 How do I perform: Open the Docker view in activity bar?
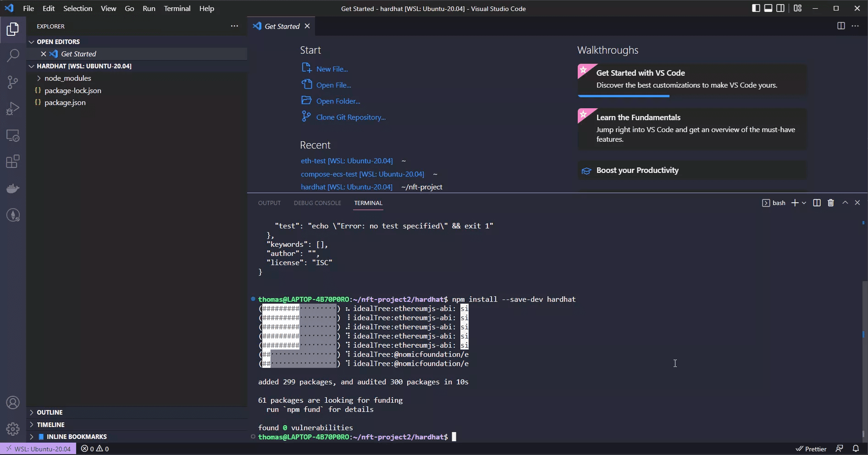tap(13, 189)
